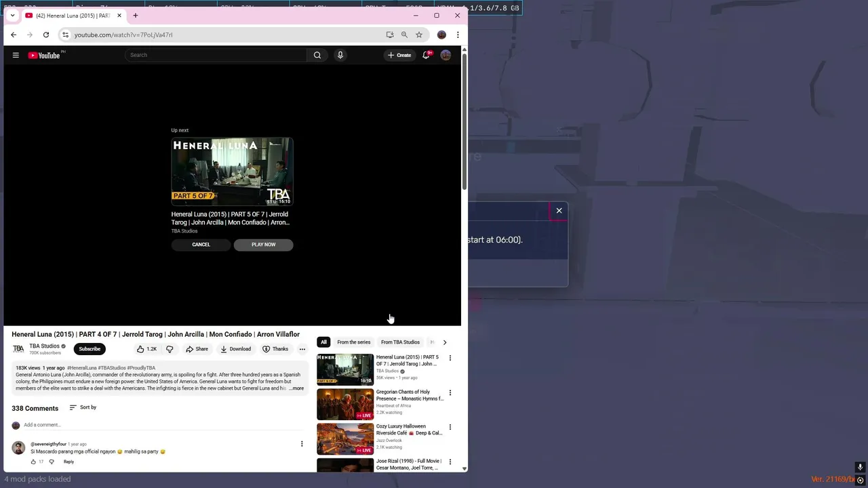Close the dialog in background window
The width and height of the screenshot is (868, 488).
(559, 211)
